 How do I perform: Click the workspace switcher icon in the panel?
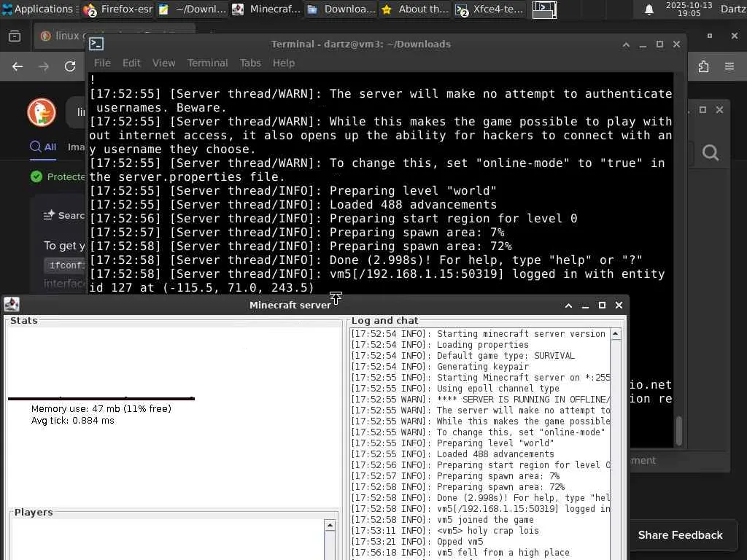click(544, 9)
